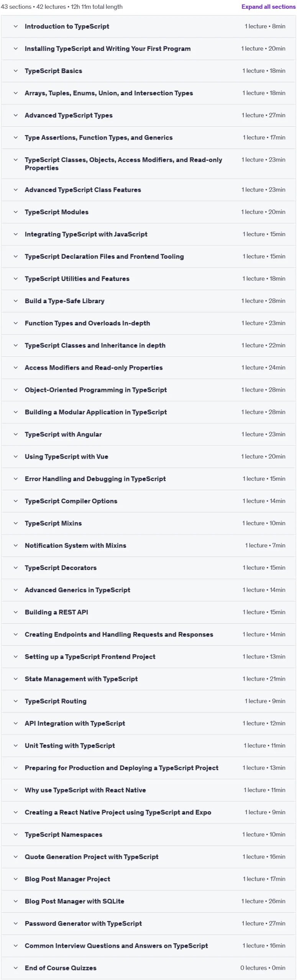
Task: Expand chevron next to TypeScript Routing
Action: 16,701
